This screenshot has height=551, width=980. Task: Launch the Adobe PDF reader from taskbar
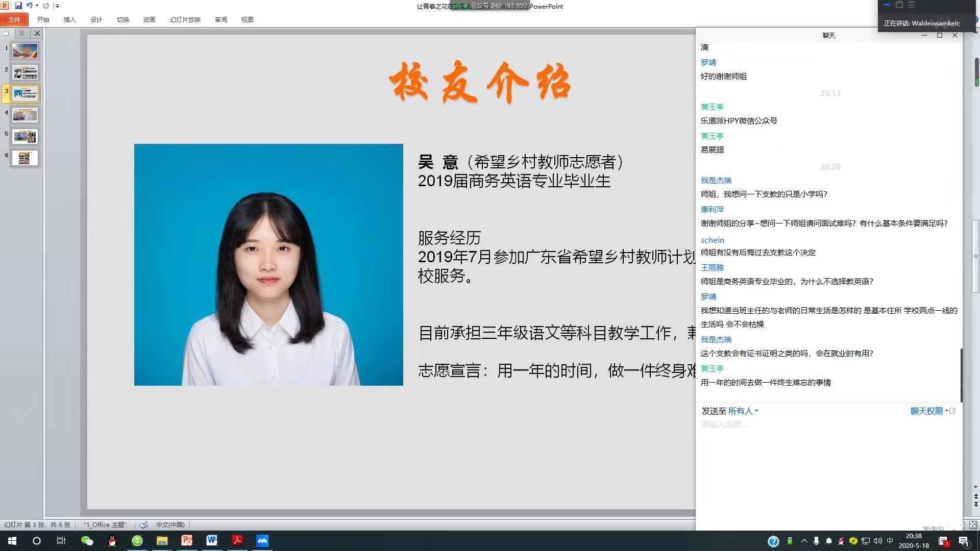coord(237,541)
